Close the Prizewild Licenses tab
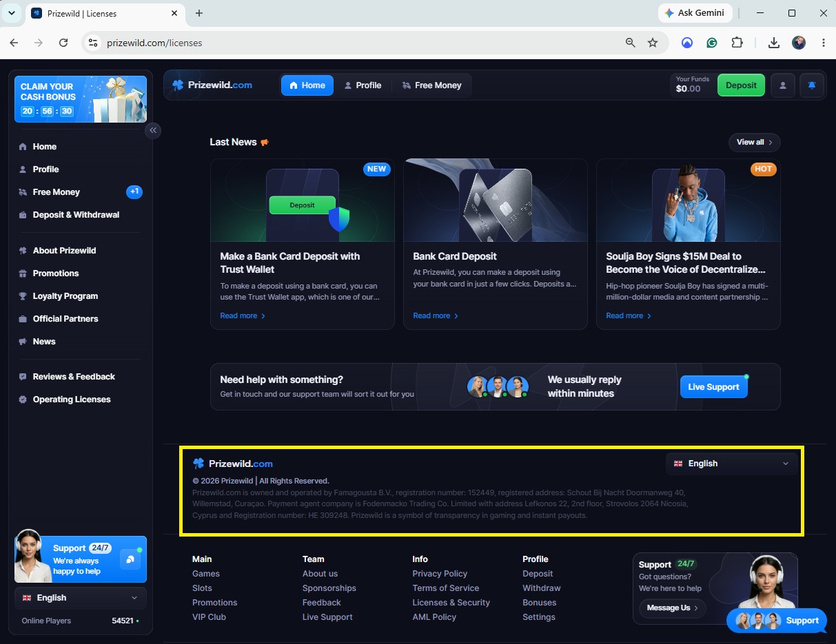The width and height of the screenshot is (836, 644). point(174,13)
